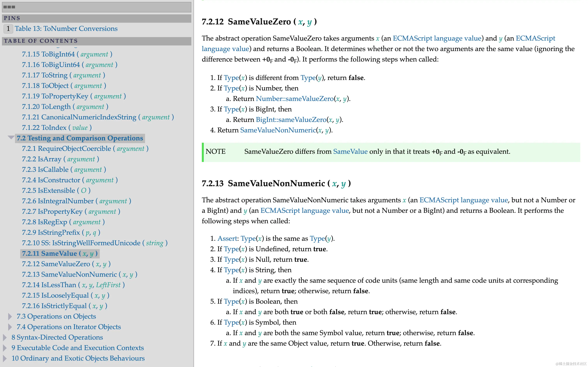Collapse the 7.2 Testing and Comparison Operations section
Screen dimensions: 588x367
click(x=11, y=138)
